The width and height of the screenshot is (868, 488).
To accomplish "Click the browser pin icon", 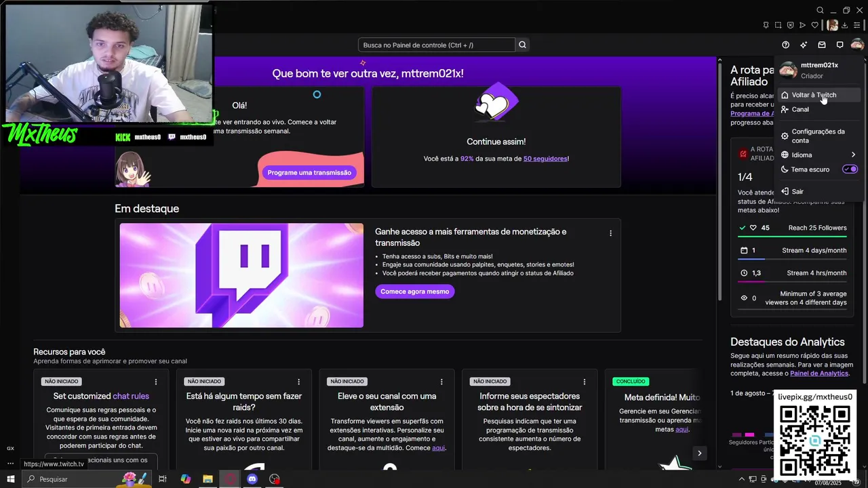I will point(766,25).
